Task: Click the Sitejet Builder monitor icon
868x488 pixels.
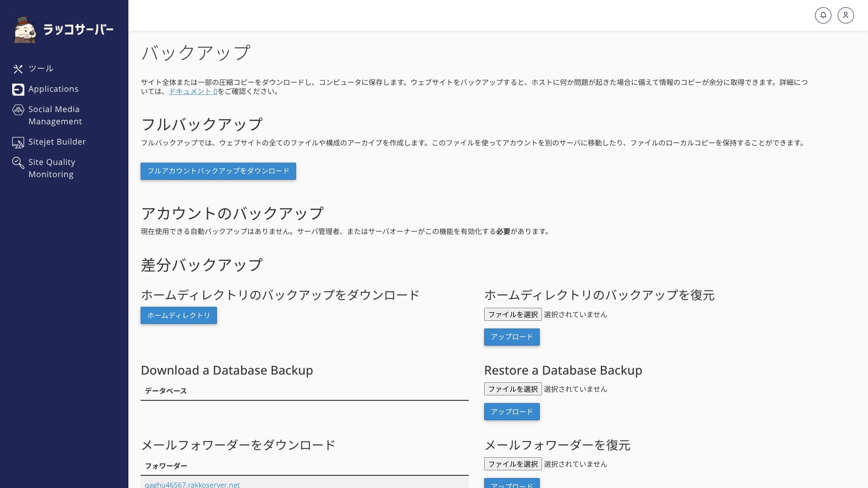Action: [18, 142]
